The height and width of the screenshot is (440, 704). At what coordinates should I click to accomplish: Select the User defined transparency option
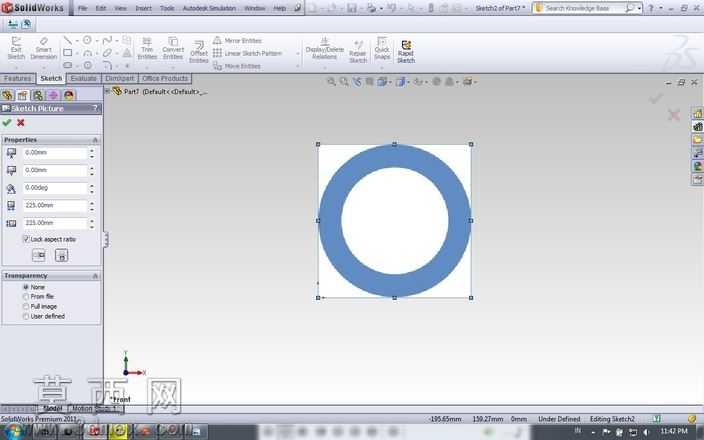[26, 316]
